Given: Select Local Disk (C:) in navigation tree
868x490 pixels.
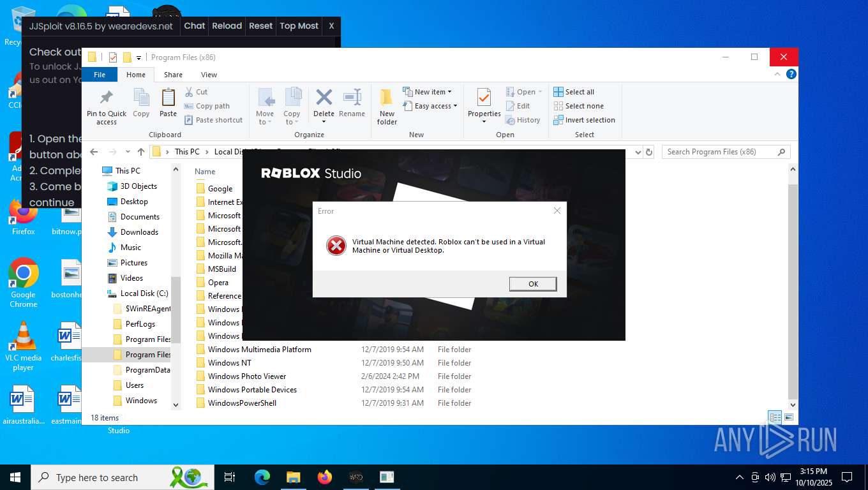Looking at the screenshot, I should pyautogui.click(x=144, y=293).
